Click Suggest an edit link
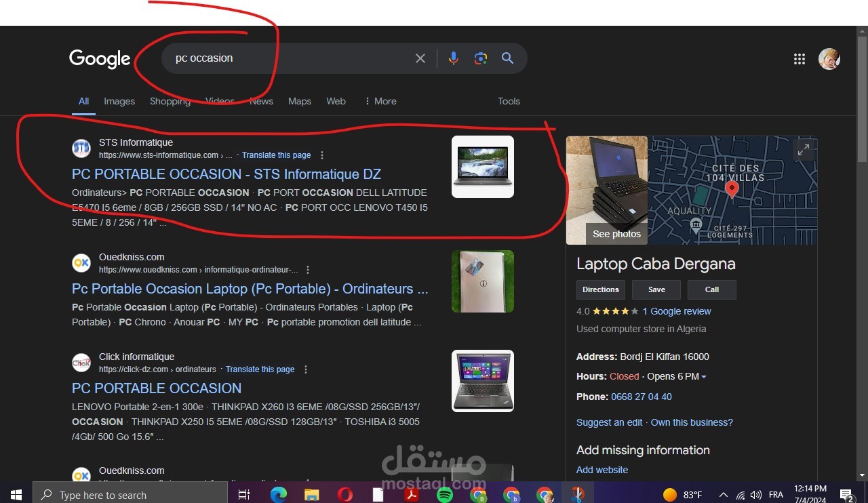The image size is (868, 503). click(x=609, y=422)
